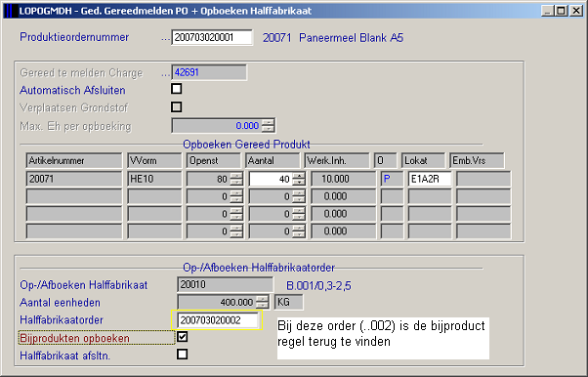
Task: Click the Gereed te melden Charge field
Action: pos(209,72)
